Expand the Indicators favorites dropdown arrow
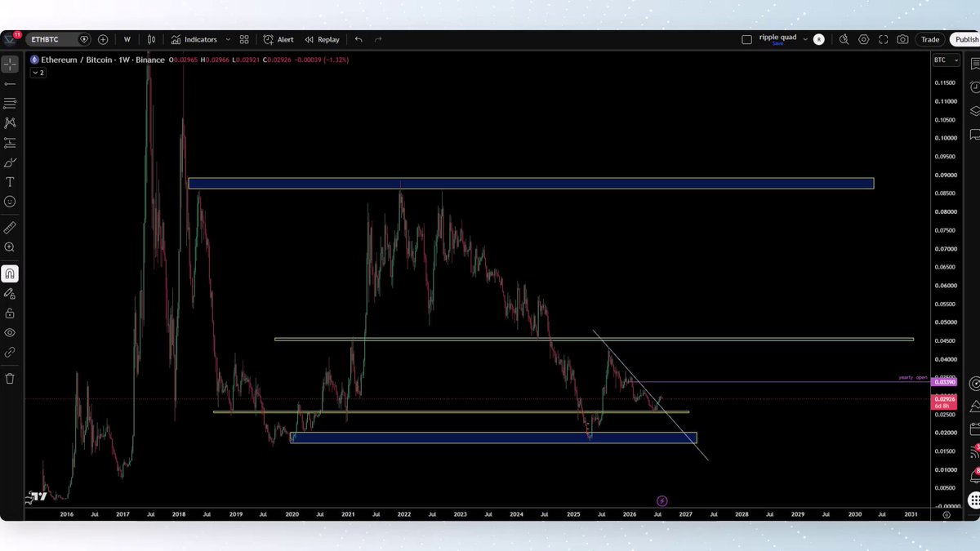The height and width of the screenshot is (551, 980). click(x=228, y=39)
